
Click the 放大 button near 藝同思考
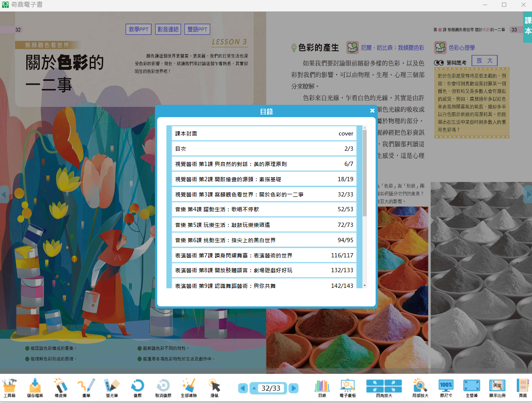[x=485, y=61]
